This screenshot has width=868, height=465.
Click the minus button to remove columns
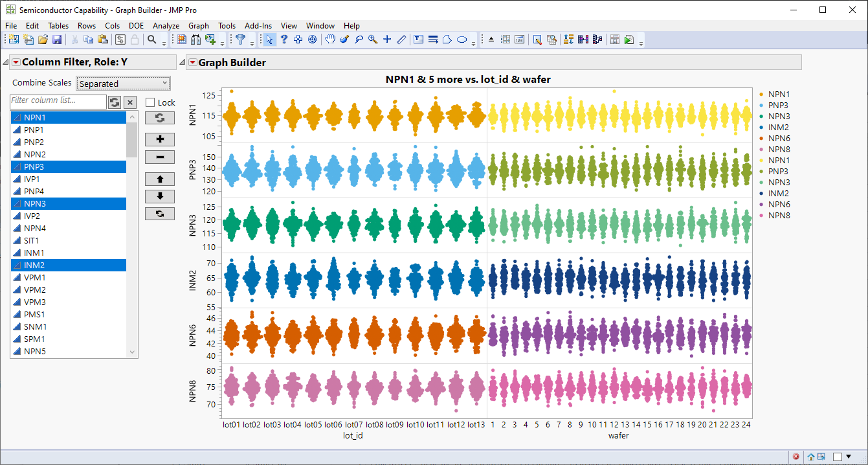159,157
